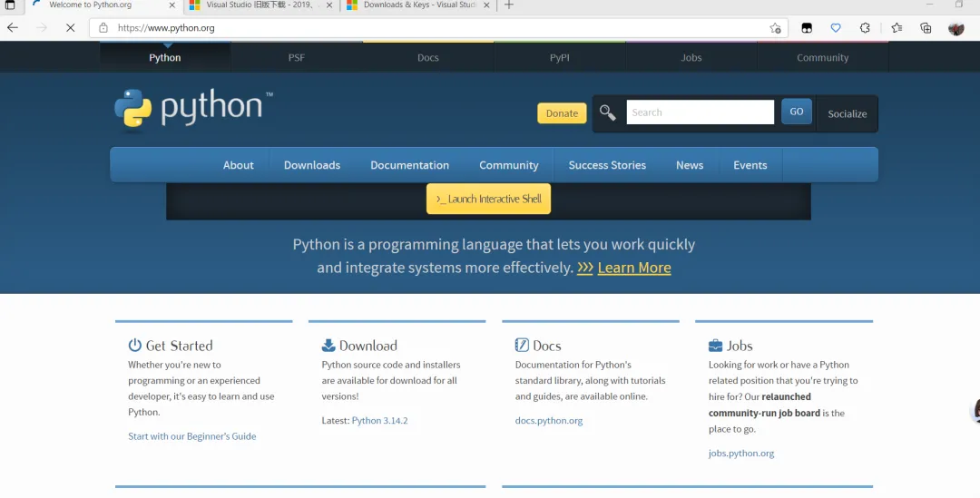Click the Get Started power icon
The height and width of the screenshot is (498, 980).
point(135,345)
